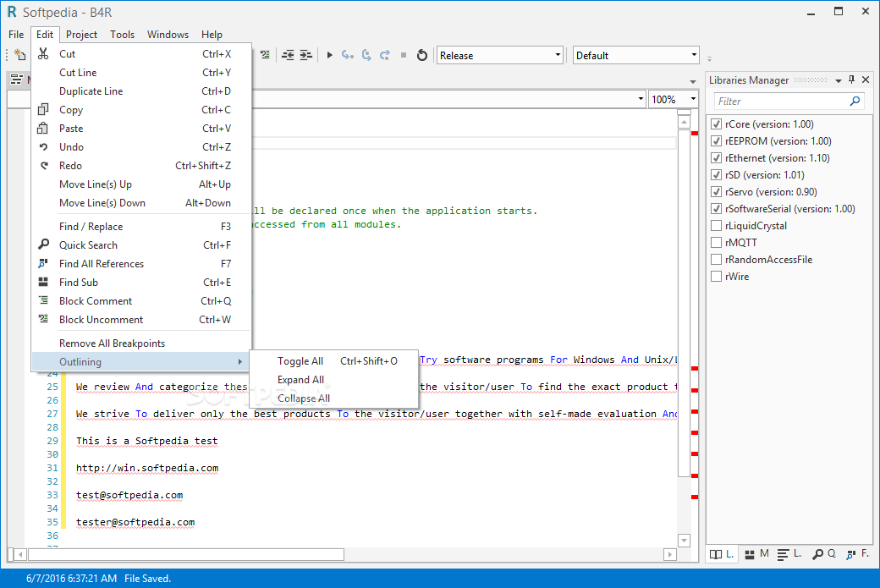
Task: Click the Step Over debug icon
Action: [366, 55]
